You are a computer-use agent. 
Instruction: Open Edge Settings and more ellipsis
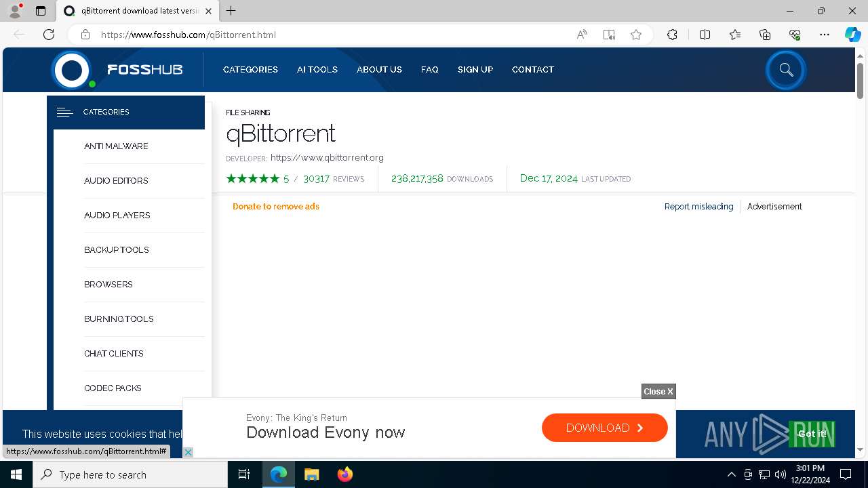coord(825,35)
